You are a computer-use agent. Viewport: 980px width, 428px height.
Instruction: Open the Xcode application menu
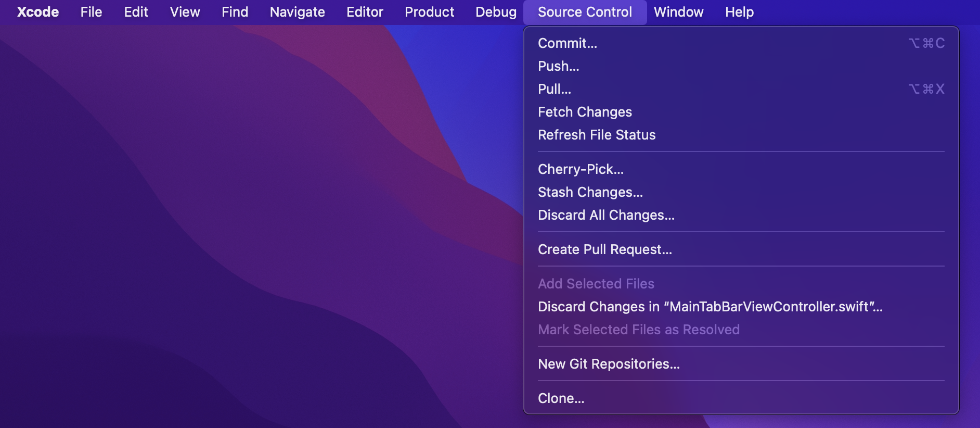38,12
